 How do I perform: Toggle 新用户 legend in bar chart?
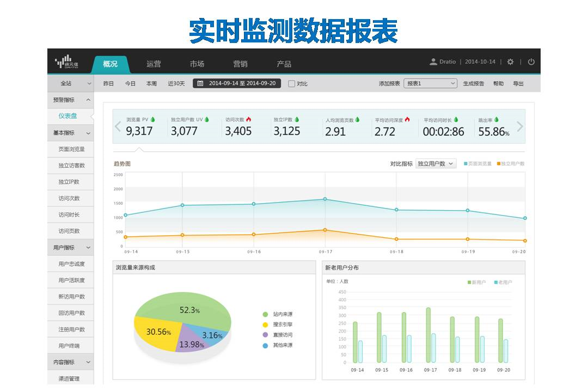pos(476,282)
